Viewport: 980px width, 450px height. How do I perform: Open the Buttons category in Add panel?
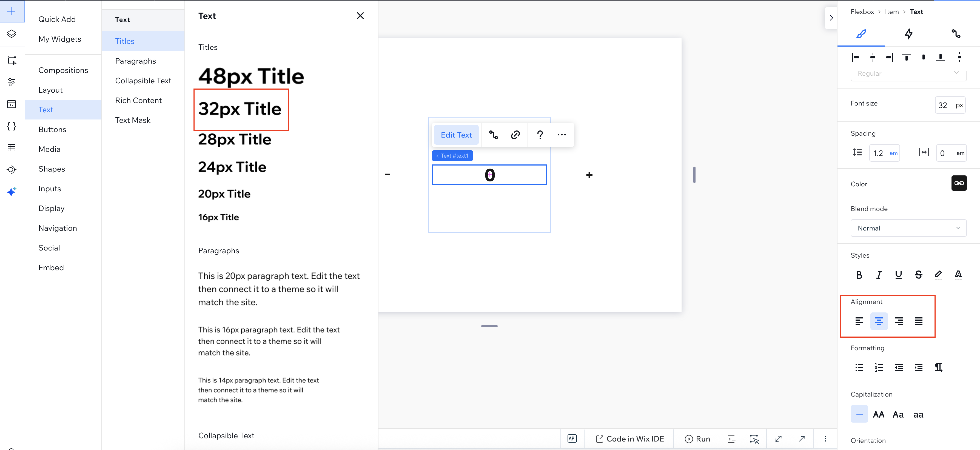[52, 129]
